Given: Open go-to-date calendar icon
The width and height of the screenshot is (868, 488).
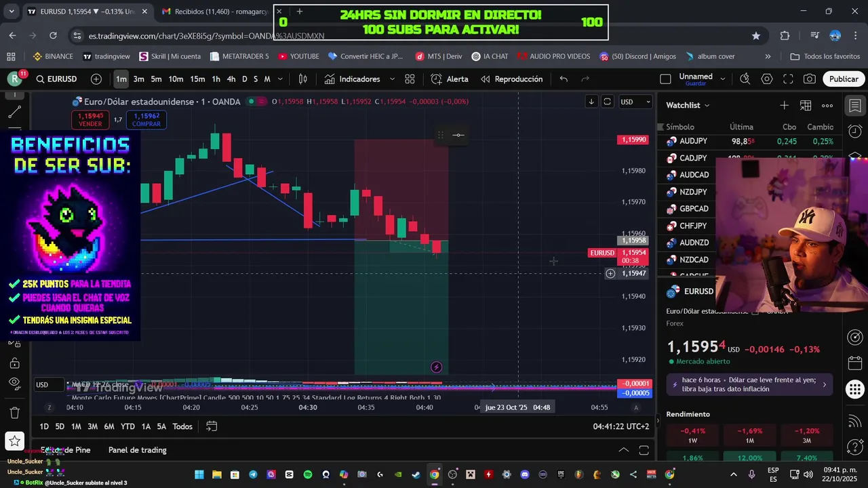Looking at the screenshot, I should pyautogui.click(x=212, y=426).
